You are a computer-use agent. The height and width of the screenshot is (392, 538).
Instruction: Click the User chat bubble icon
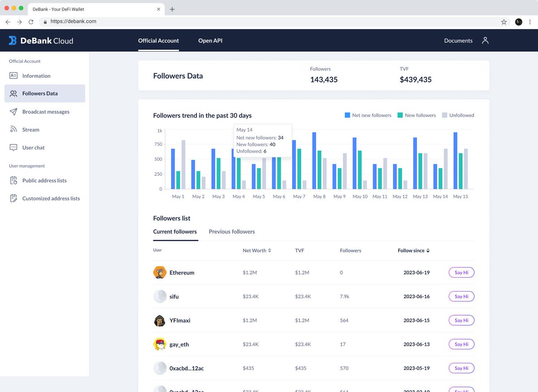(x=13, y=148)
